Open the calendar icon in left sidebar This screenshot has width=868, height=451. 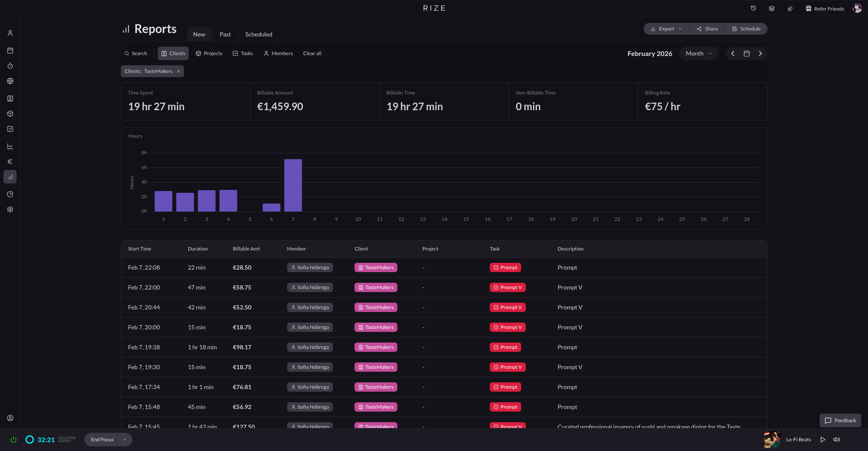tap(10, 50)
